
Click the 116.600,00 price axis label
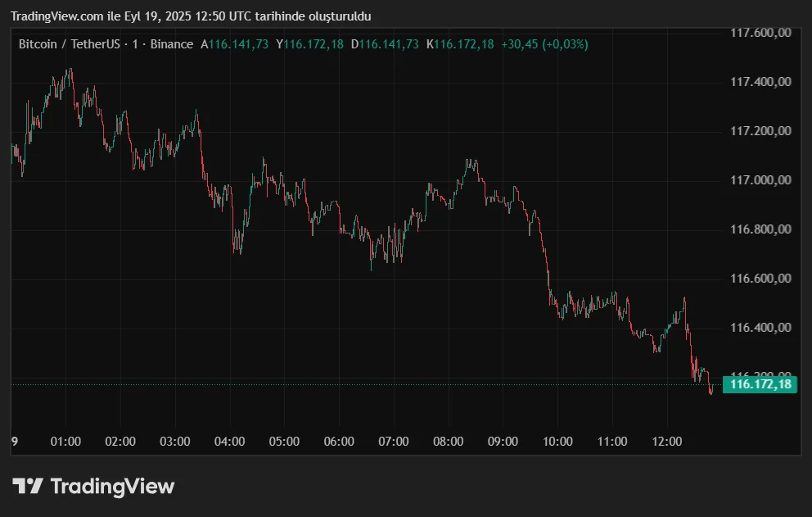tap(760, 279)
